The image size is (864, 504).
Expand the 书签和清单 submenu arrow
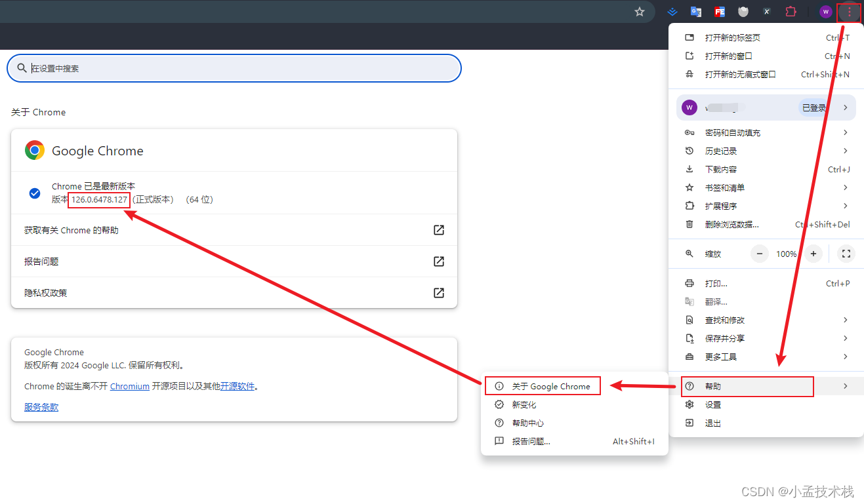pyautogui.click(x=846, y=187)
